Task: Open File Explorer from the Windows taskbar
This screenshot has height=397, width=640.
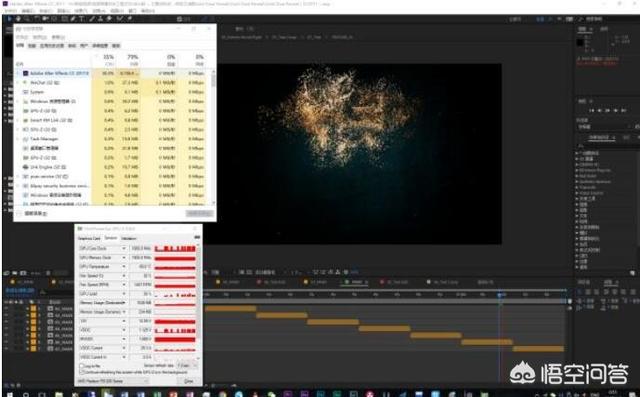Action: click(x=59, y=394)
